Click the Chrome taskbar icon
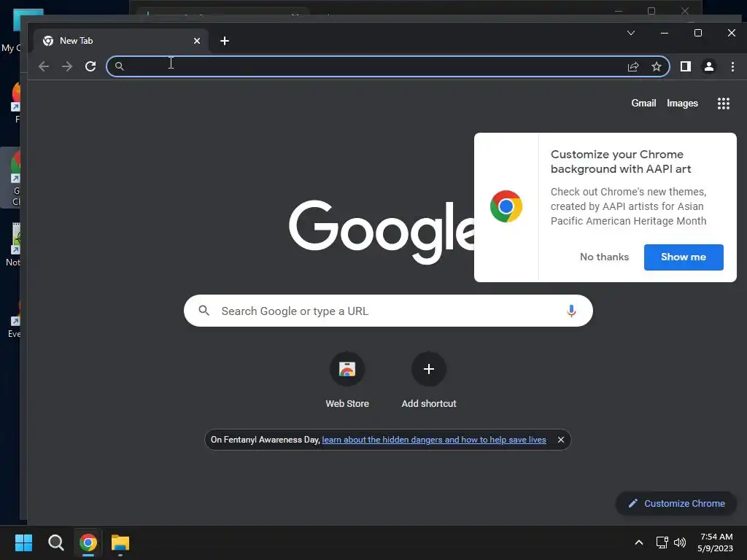 point(88,542)
